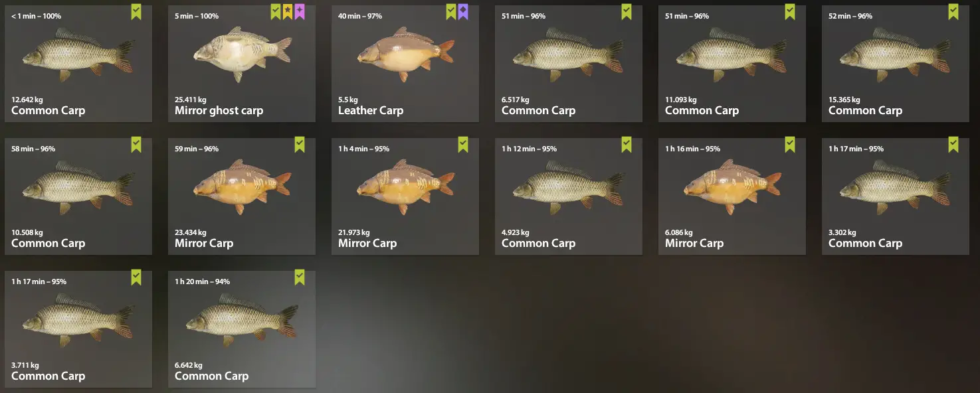This screenshot has width=980, height=393.
Task: Click green checkmark badge on 6.642 kg Common Carp
Action: point(300,277)
